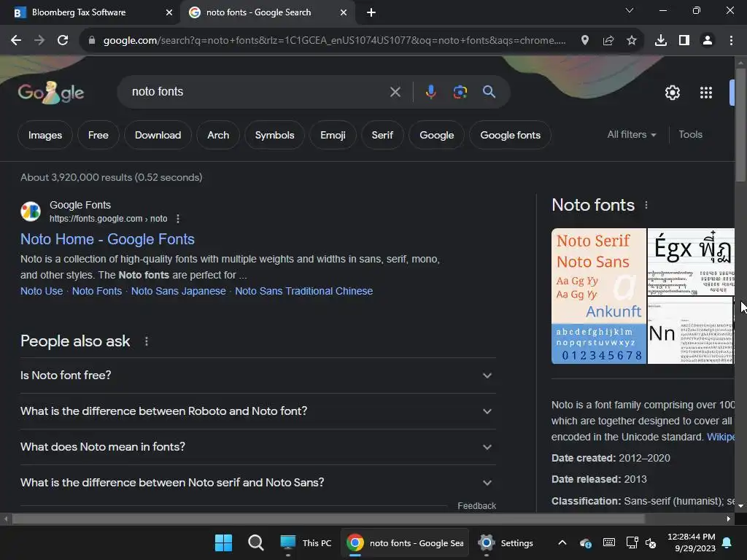Open the Nn glyph chart thumbnail

[x=691, y=330]
